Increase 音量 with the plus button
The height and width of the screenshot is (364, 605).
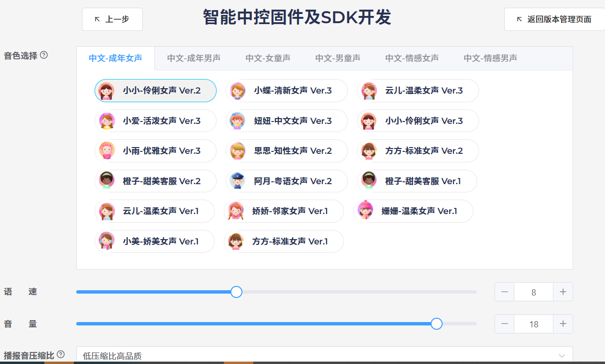point(563,324)
